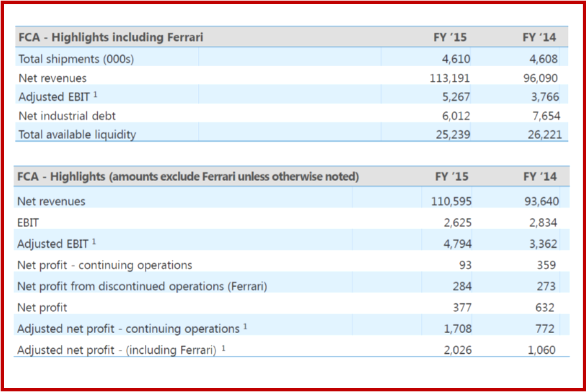Select the "Total available liquidity" label

pos(77,135)
